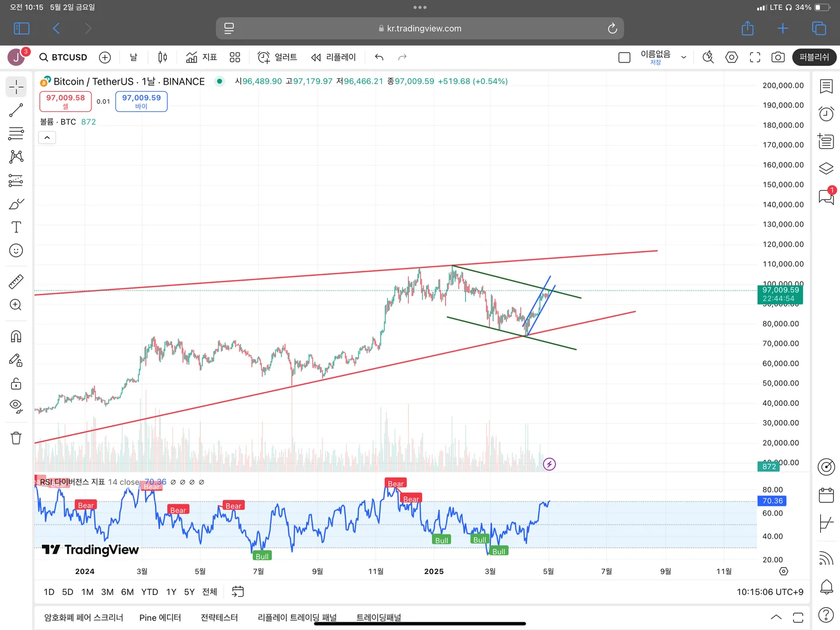Open the time axis settings gear
Screen dimensions: 840x630
(783, 572)
